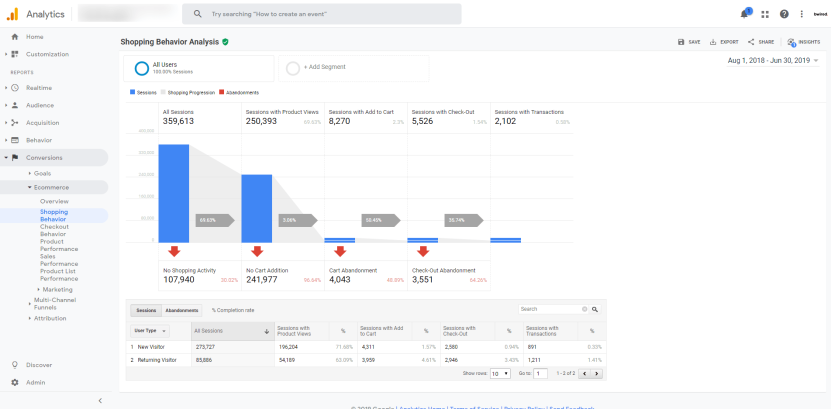Open the INSIGHTS panel
This screenshot has height=409, width=831.
tap(803, 42)
